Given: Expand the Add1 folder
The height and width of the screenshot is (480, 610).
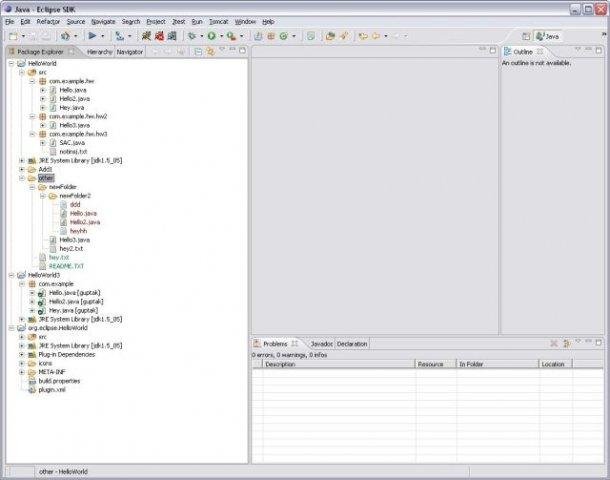Looking at the screenshot, I should [x=22, y=170].
